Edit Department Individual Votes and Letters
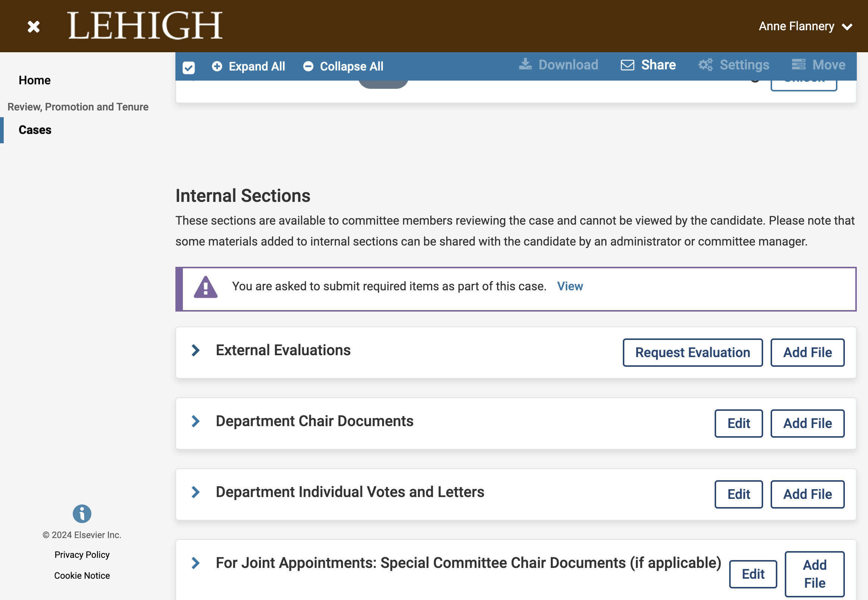The width and height of the screenshot is (868, 600). pos(739,494)
